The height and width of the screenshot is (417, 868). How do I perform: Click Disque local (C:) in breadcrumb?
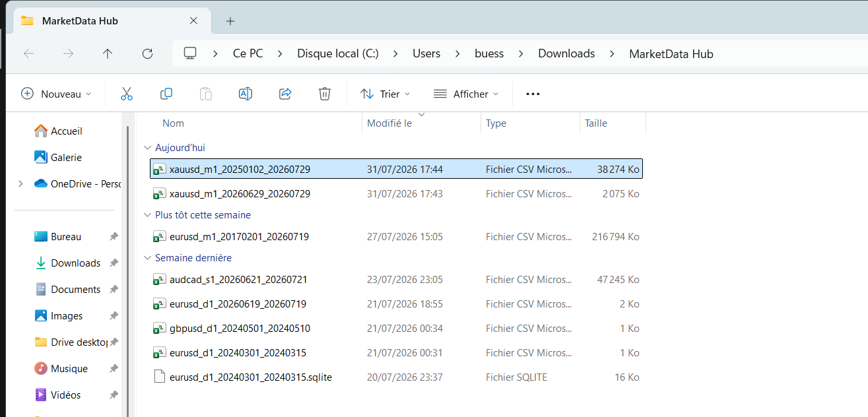click(x=338, y=53)
